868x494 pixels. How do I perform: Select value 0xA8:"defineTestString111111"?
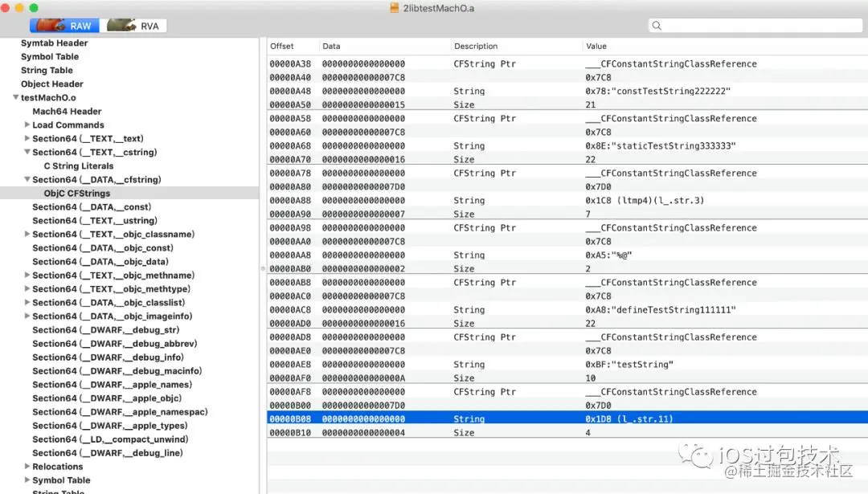pos(661,310)
